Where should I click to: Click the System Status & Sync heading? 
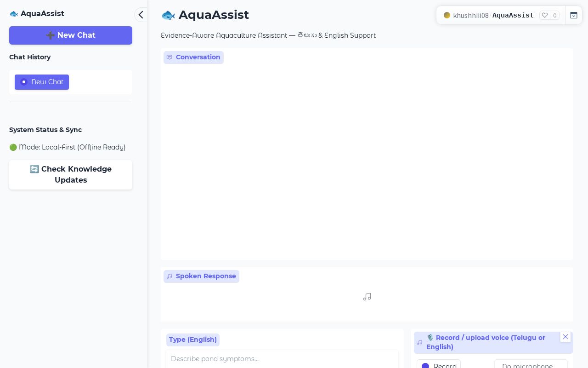(45, 130)
